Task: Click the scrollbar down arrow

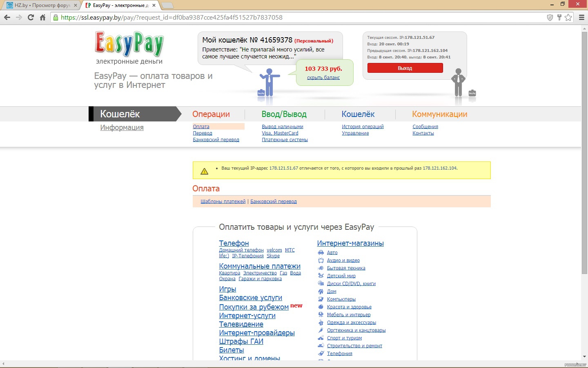Action: pos(584,357)
